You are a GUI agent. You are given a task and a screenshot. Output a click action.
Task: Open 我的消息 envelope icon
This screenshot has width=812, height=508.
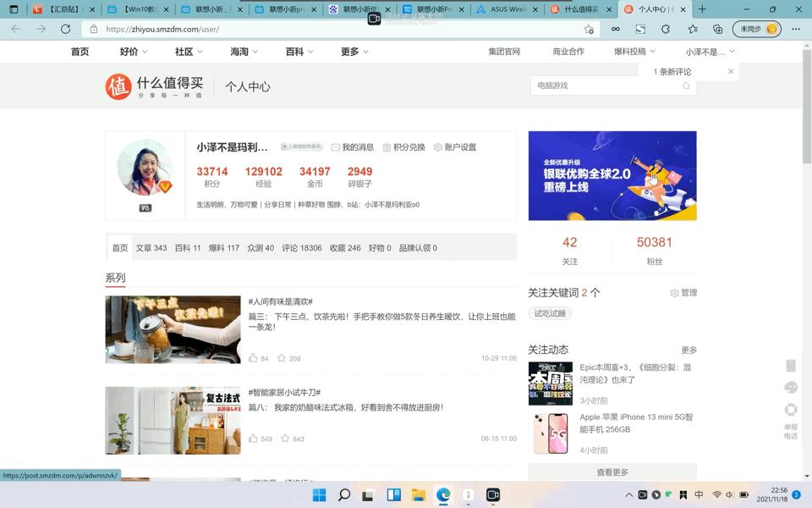336,147
